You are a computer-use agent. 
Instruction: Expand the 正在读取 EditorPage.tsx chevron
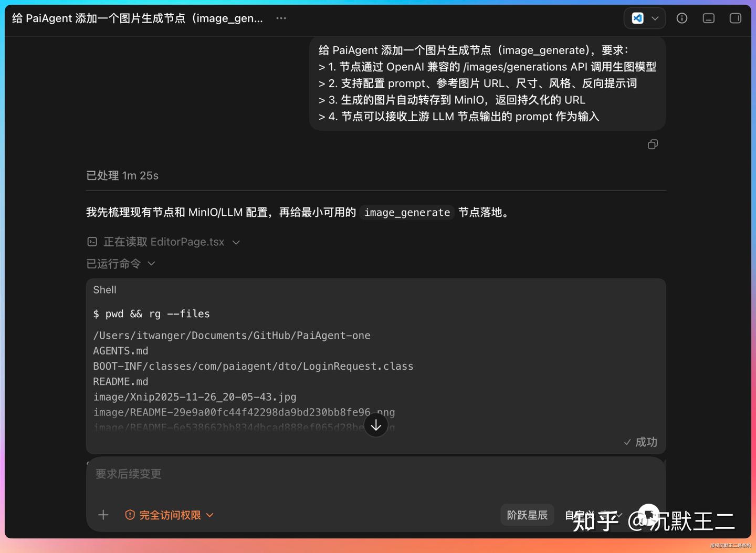pos(236,243)
